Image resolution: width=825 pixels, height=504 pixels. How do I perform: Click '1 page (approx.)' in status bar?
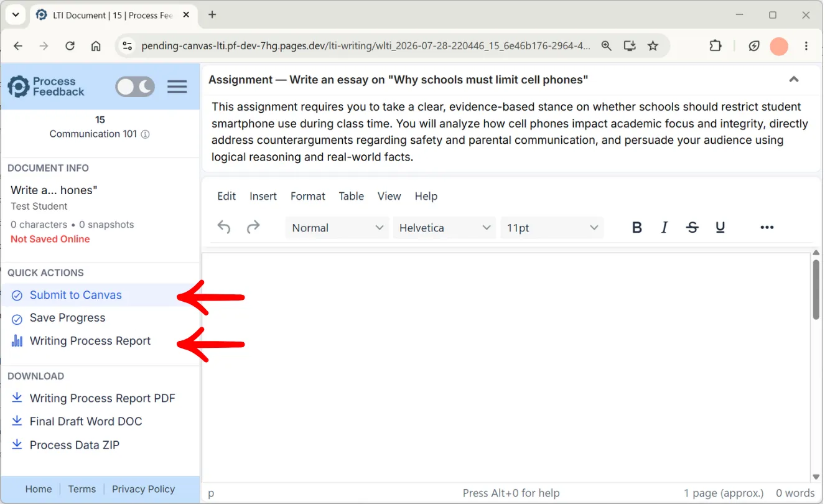[724, 493]
